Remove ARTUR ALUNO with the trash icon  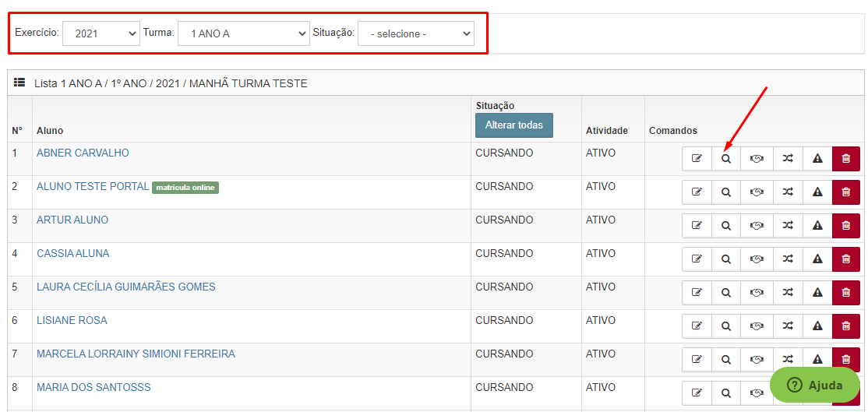pyautogui.click(x=846, y=226)
